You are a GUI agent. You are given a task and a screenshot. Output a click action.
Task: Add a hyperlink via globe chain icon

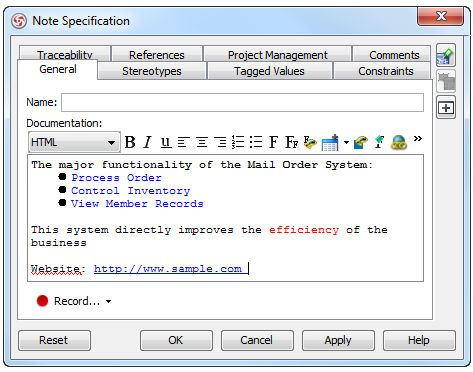click(399, 142)
